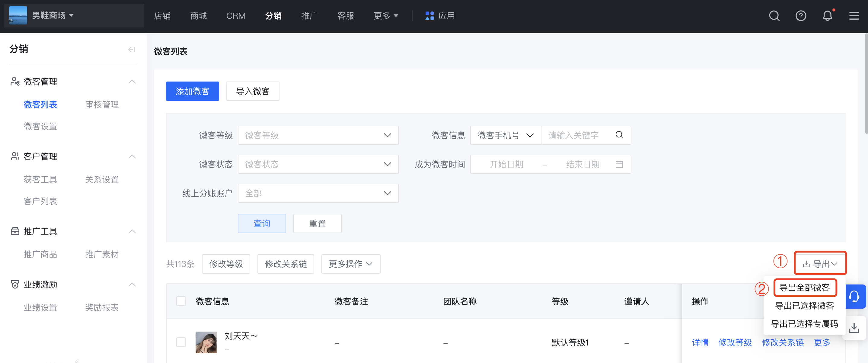Open 获客工具 in sidebar
868x363 pixels.
coord(40,179)
